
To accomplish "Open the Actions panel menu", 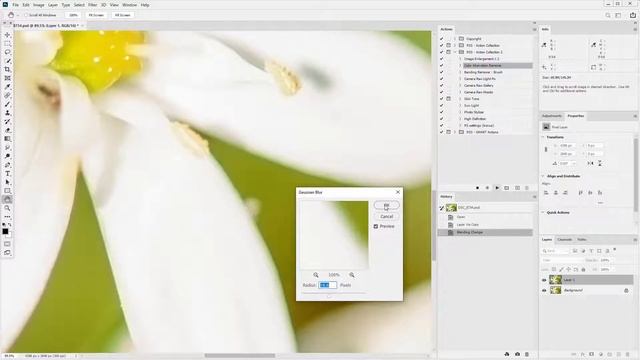I will coord(534,29).
